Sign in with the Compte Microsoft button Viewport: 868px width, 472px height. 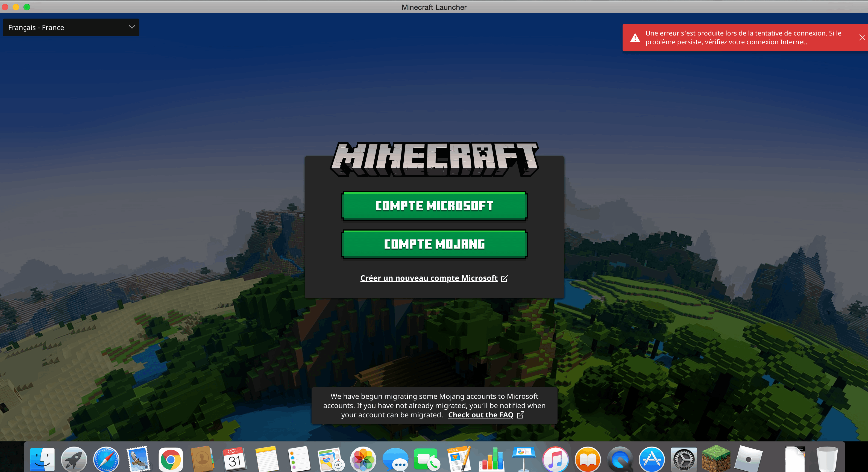coord(434,206)
